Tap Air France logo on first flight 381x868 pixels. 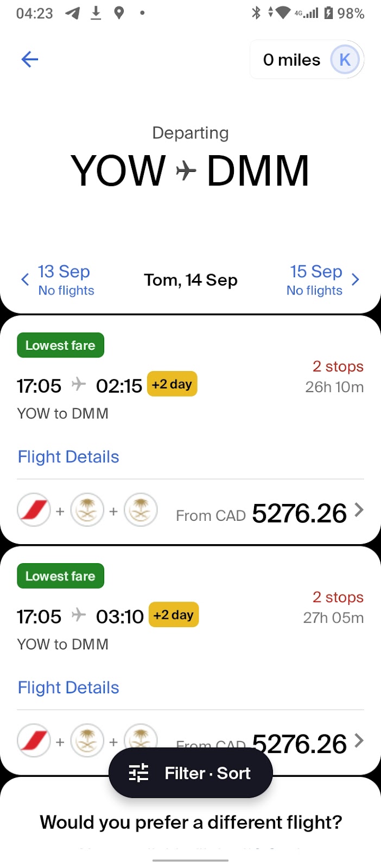(34, 510)
